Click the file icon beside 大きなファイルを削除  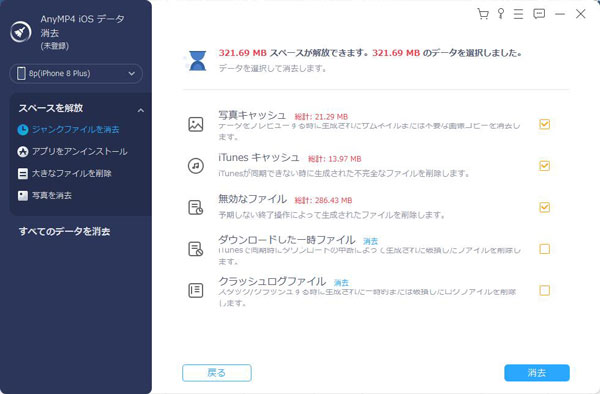(23, 174)
